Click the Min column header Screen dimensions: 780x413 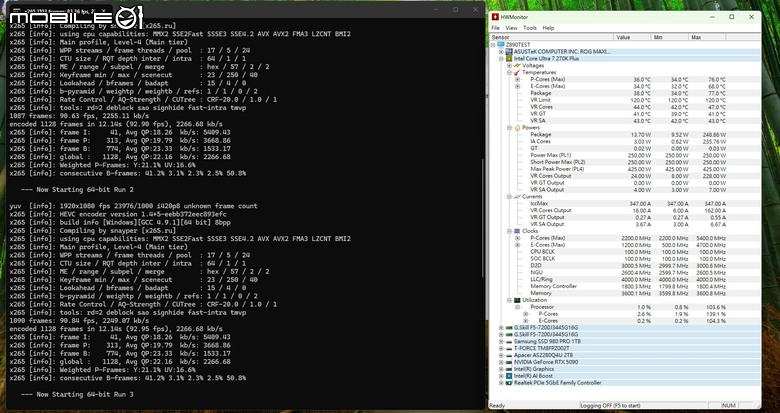[x=670, y=37]
